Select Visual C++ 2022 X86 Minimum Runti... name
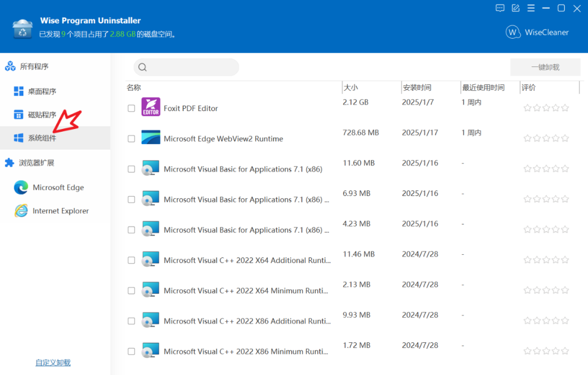This screenshot has width=588, height=375. click(246, 352)
